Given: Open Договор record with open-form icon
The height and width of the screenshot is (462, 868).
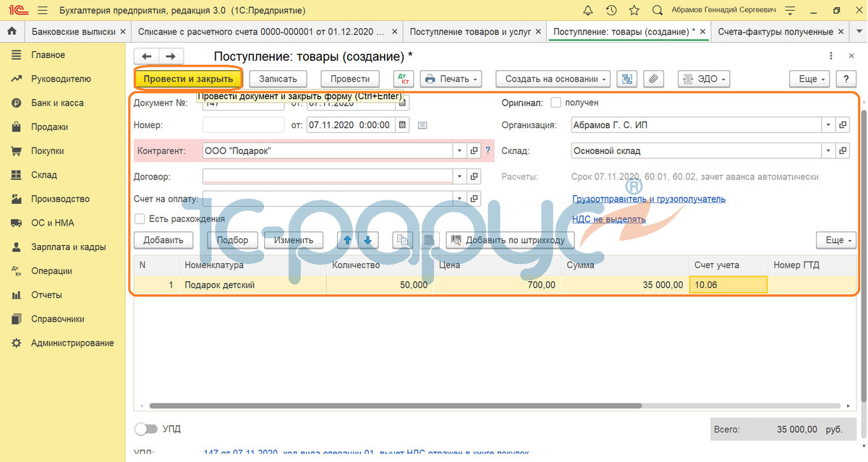Looking at the screenshot, I should (x=475, y=176).
